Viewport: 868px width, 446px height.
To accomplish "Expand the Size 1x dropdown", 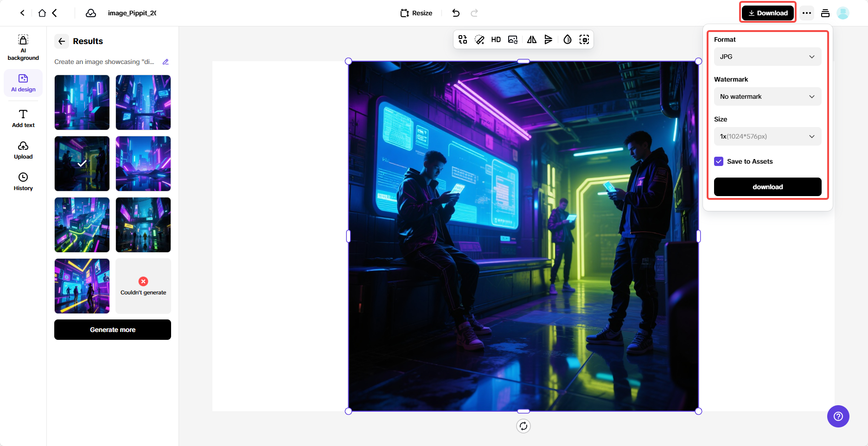I will pyautogui.click(x=767, y=136).
